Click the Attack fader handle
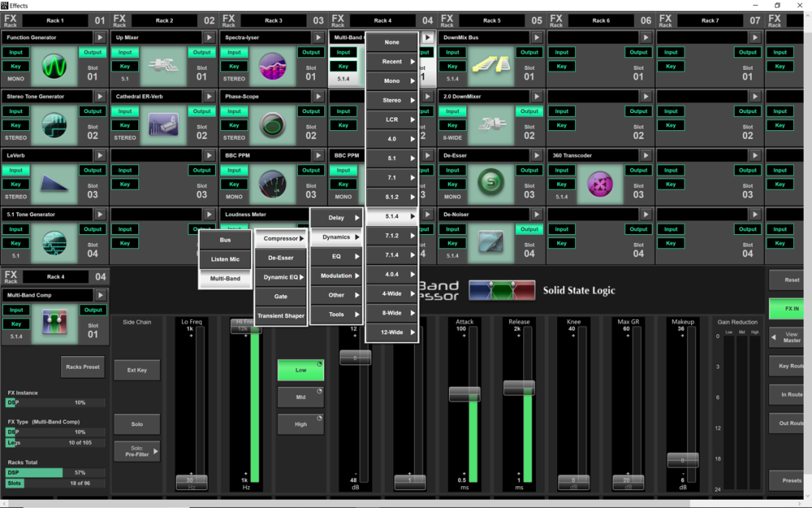Viewport: 812px width, 508px height. click(465, 394)
